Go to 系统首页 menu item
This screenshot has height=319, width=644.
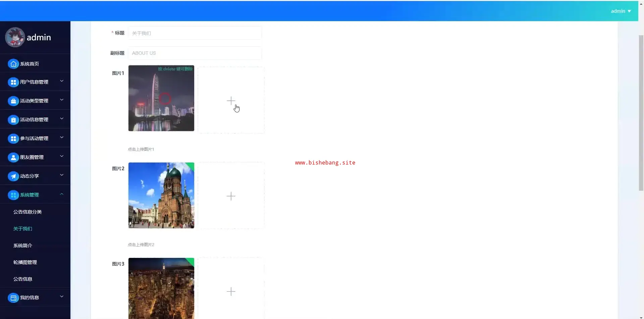[x=35, y=64]
